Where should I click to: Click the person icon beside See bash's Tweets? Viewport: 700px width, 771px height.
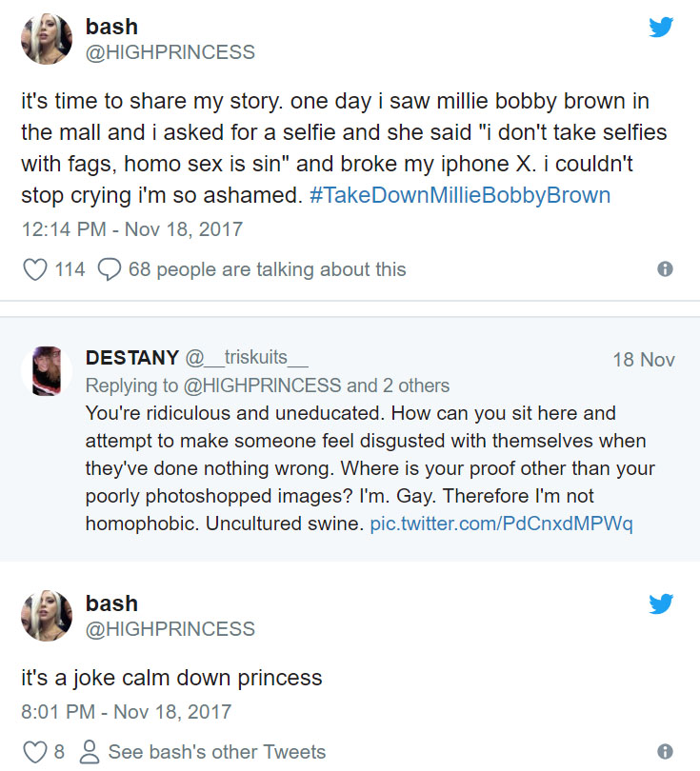click(x=90, y=751)
